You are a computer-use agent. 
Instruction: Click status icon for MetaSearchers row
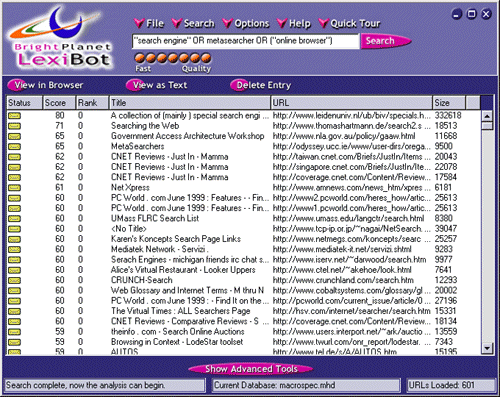tap(14, 147)
